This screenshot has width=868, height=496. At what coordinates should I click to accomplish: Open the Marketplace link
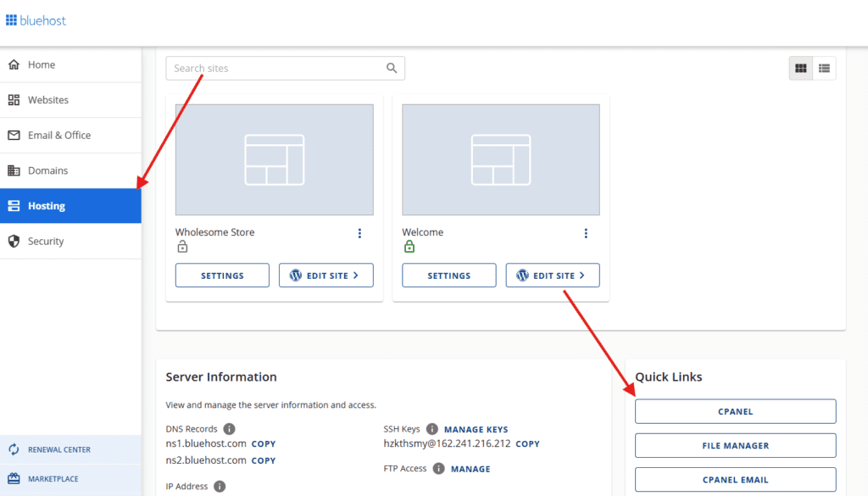point(70,479)
